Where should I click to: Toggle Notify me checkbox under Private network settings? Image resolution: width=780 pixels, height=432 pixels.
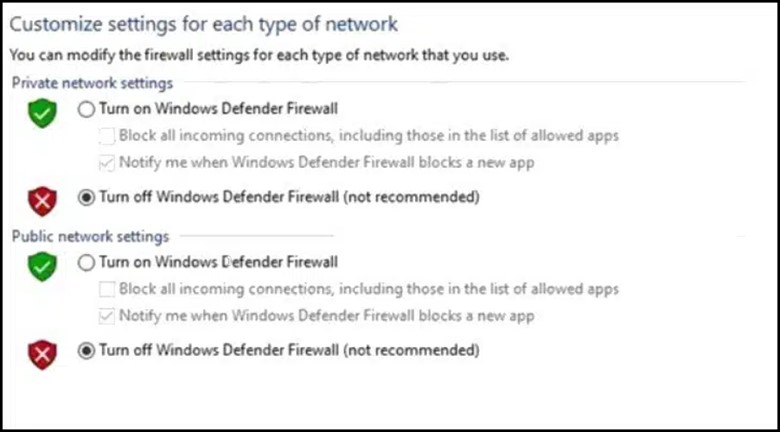107,162
